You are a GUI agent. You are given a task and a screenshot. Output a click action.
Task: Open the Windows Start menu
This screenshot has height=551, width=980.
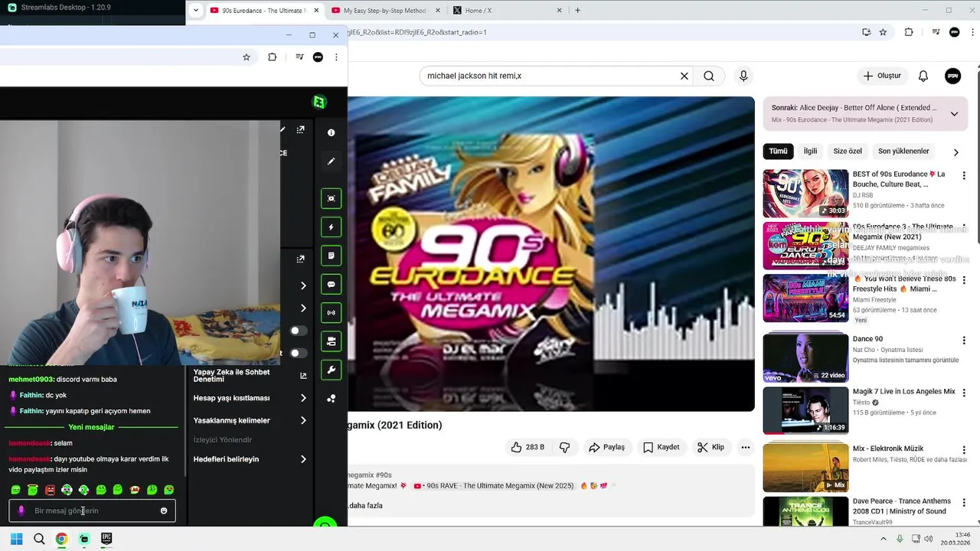click(16, 539)
